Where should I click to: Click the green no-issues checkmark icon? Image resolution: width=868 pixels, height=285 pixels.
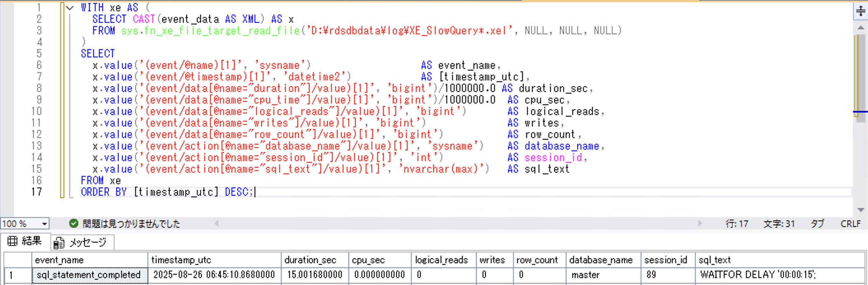pos(74,224)
